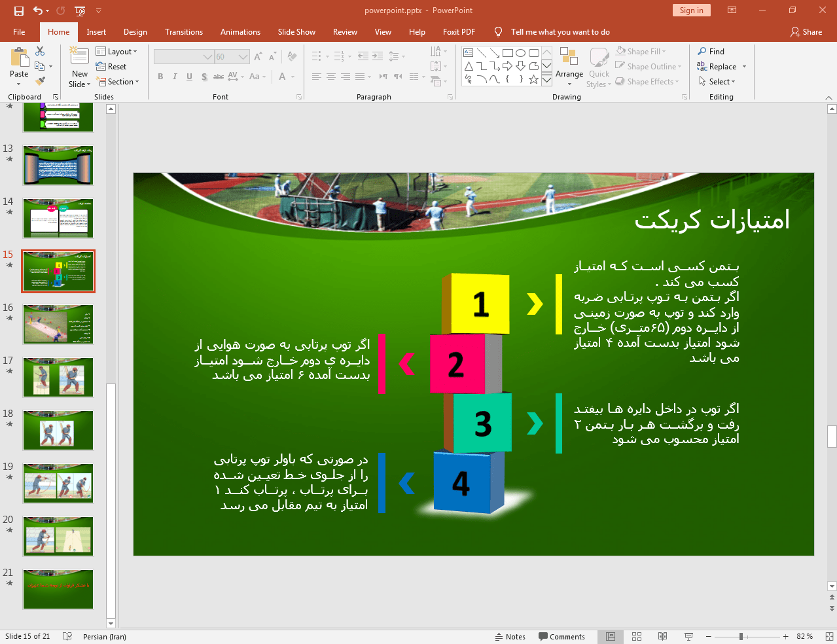Switch to Slide Sorter view icon
The image size is (837, 644).
[637, 636]
